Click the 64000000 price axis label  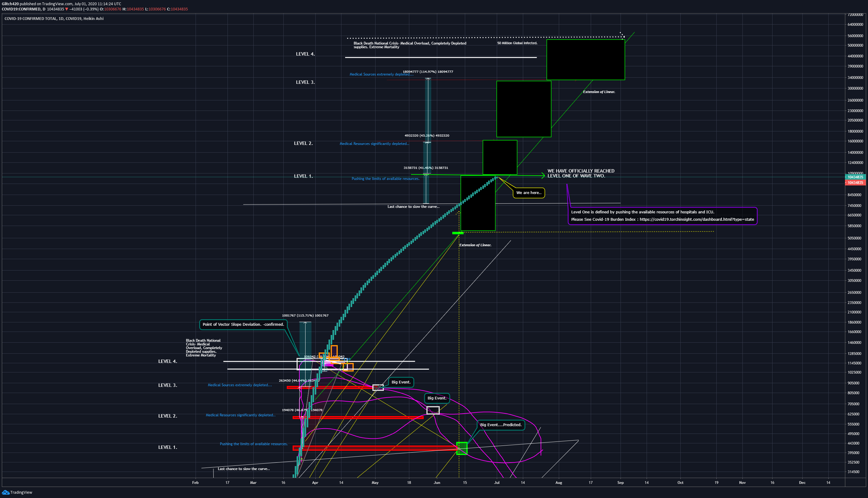pyautogui.click(x=855, y=25)
